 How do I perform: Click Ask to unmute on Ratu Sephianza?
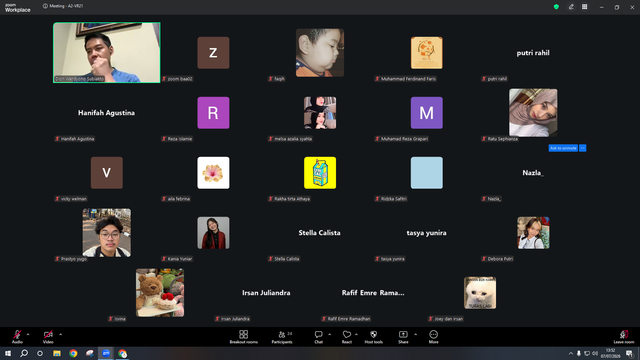(x=563, y=148)
